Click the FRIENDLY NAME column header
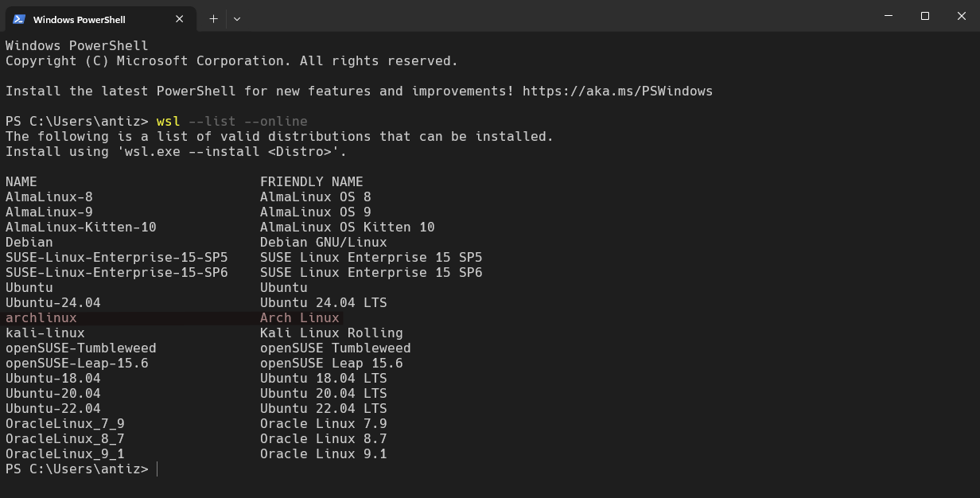980x498 pixels. pos(311,181)
